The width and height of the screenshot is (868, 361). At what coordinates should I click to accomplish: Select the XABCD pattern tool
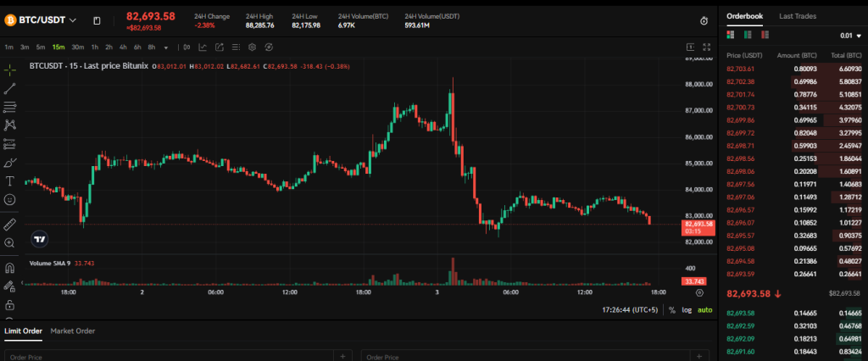tap(10, 125)
